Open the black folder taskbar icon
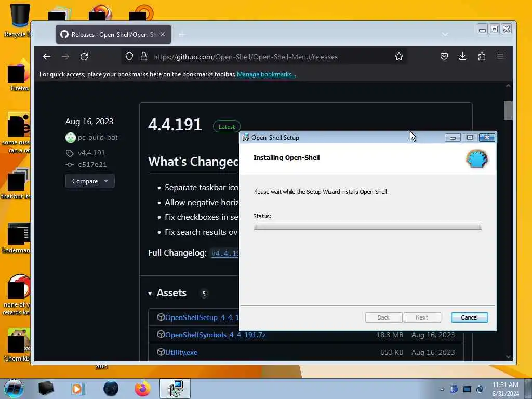The width and height of the screenshot is (532, 399). [46, 389]
